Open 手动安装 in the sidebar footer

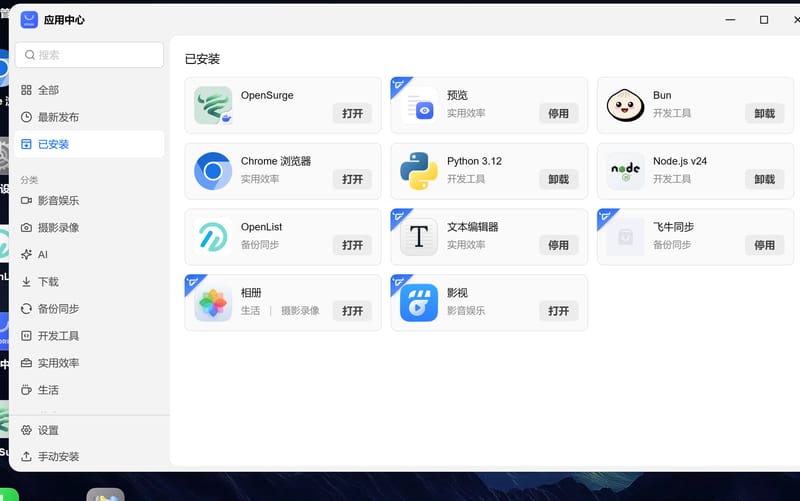tap(89, 456)
